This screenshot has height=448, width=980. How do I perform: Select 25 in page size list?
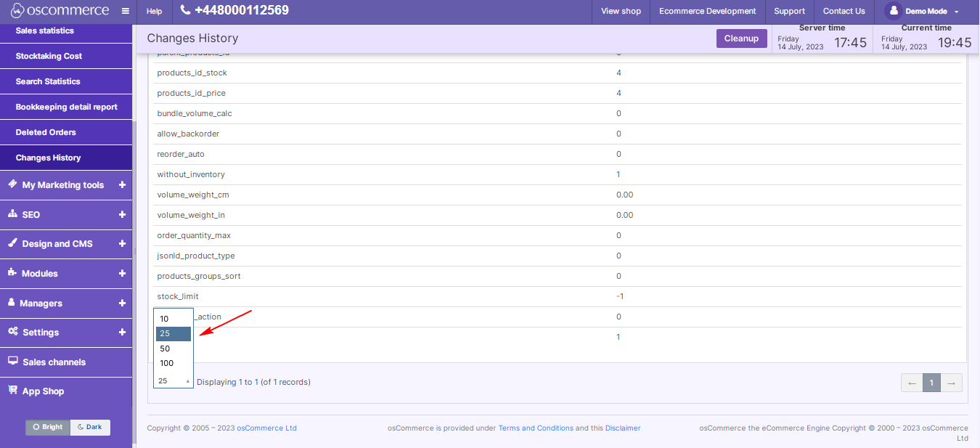tap(173, 334)
